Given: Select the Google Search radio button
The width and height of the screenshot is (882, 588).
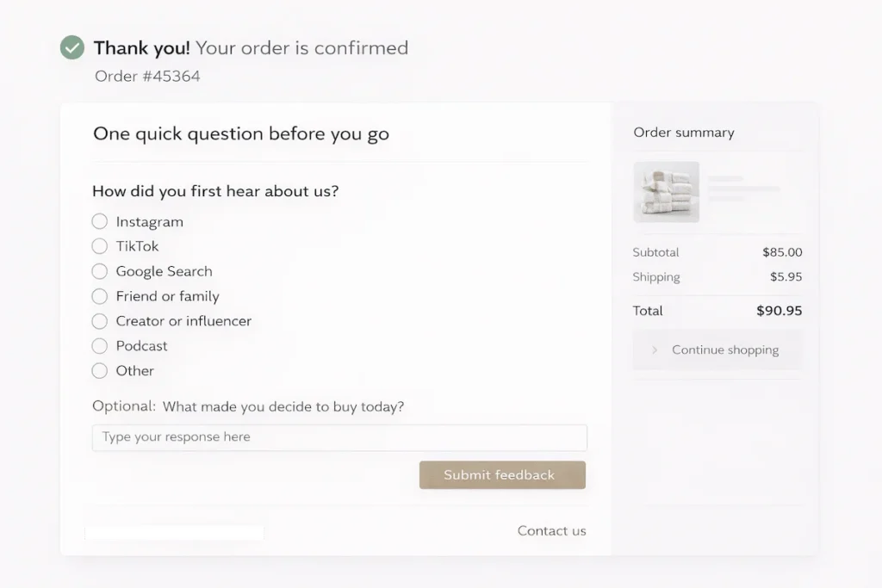Looking at the screenshot, I should click(x=100, y=271).
